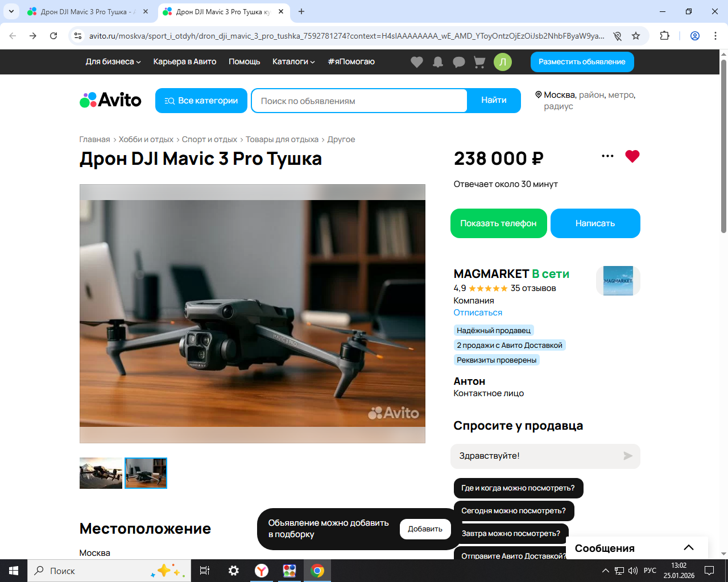Screen dimensions: 728x582
Task: Expand the Каталоги dropdown
Action: coord(293,62)
